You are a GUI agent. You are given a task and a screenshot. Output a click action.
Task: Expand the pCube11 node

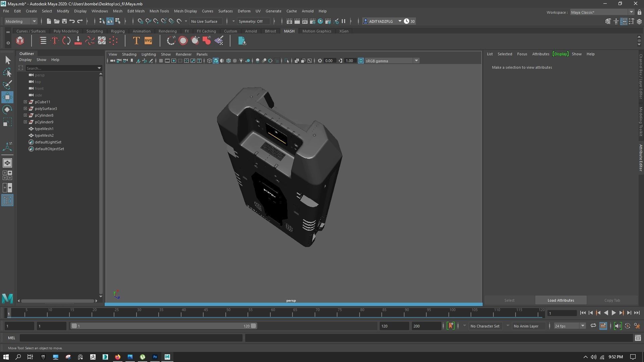[25, 102]
